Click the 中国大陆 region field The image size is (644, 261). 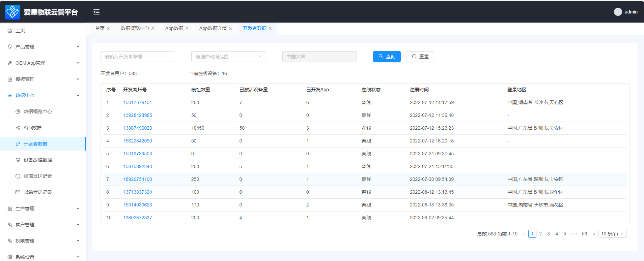click(319, 57)
